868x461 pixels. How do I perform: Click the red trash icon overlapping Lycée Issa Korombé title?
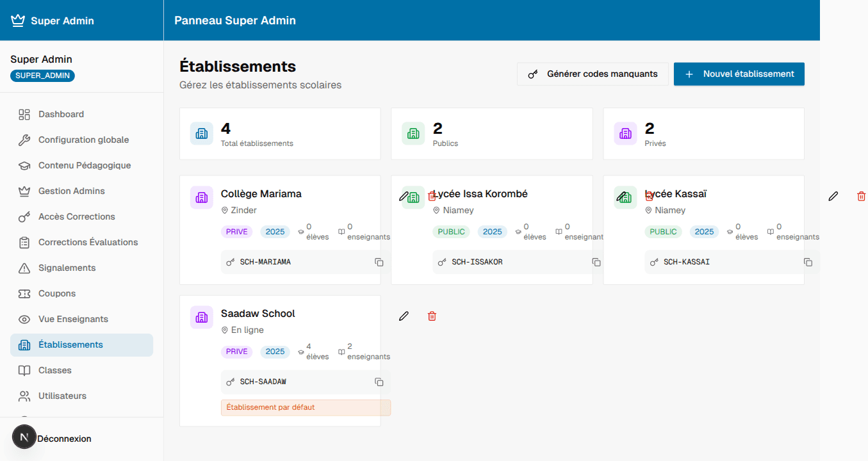pos(432,197)
